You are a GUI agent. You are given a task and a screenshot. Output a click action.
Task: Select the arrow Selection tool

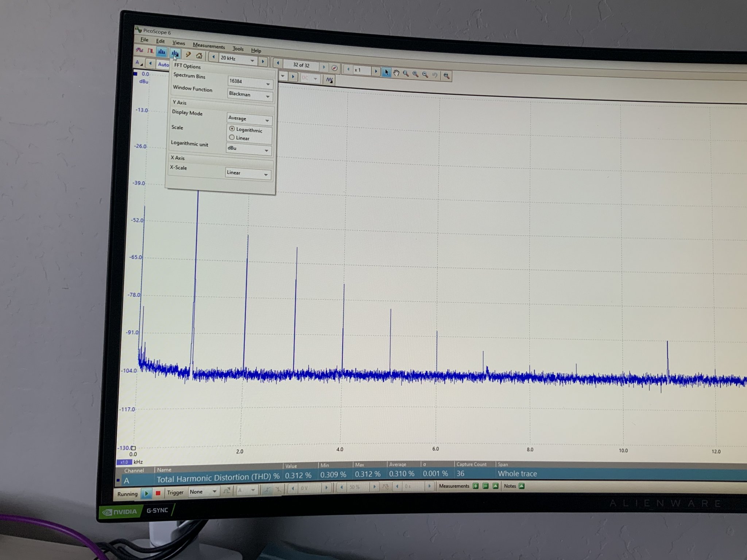click(387, 72)
